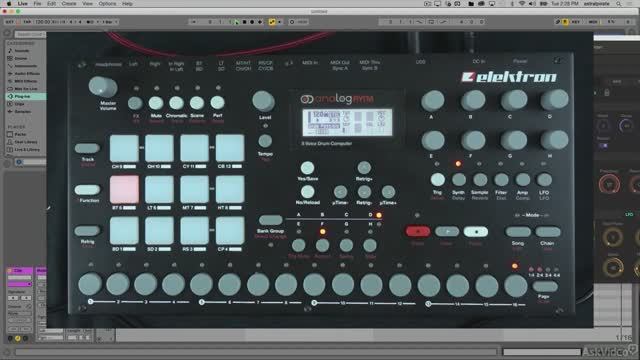Click the TAP tempo button
Viewport: 640px width, 360px height.
27,22
